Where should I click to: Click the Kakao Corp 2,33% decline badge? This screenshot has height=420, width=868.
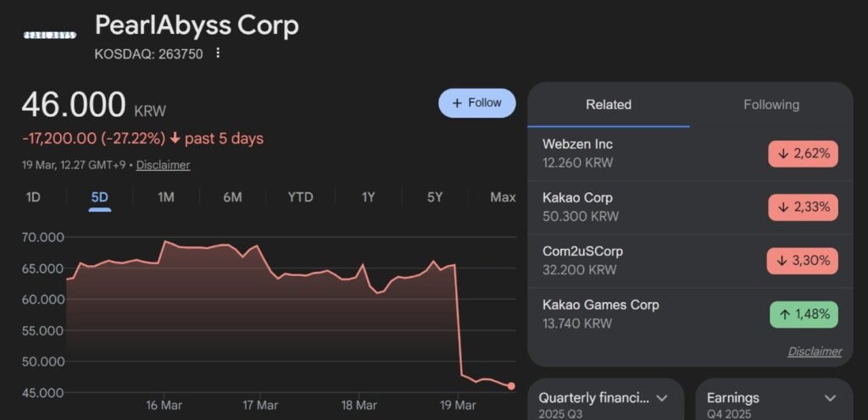[x=803, y=207]
